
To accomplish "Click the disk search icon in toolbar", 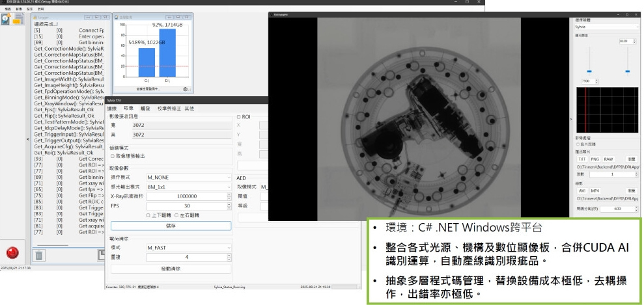I will pyautogui.click(x=7, y=20).
